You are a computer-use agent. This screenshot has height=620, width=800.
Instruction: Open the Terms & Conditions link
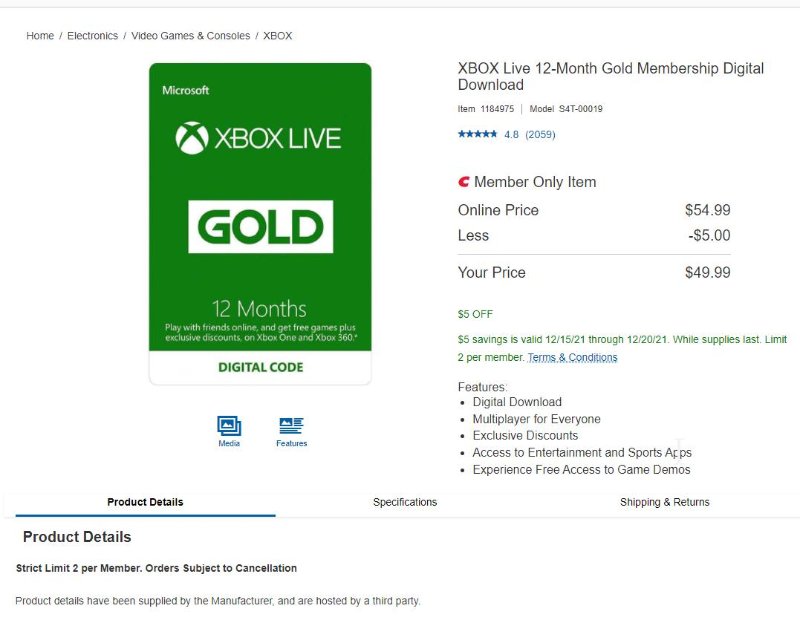[x=572, y=357]
